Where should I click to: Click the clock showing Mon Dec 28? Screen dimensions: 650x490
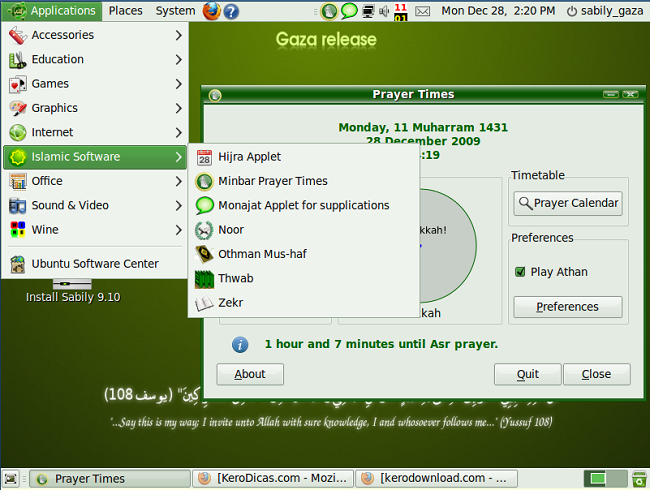(498, 11)
